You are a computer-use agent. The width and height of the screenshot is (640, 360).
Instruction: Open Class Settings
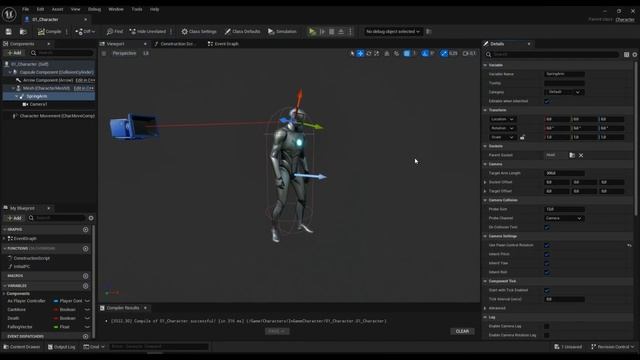[x=199, y=31]
